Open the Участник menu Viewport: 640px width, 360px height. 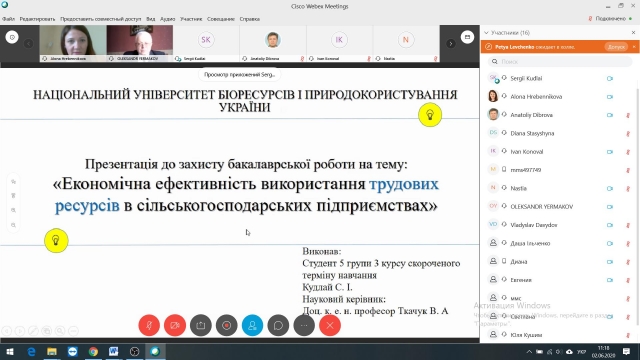(x=191, y=19)
